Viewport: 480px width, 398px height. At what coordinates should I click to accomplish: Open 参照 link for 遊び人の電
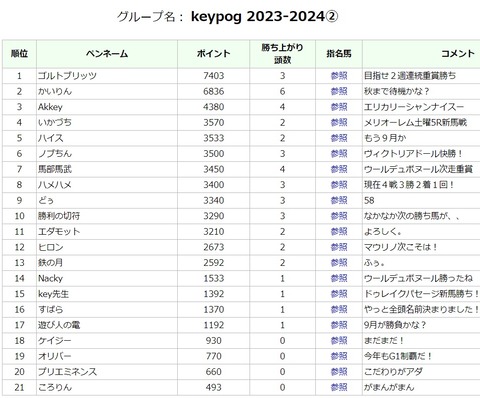click(x=339, y=325)
